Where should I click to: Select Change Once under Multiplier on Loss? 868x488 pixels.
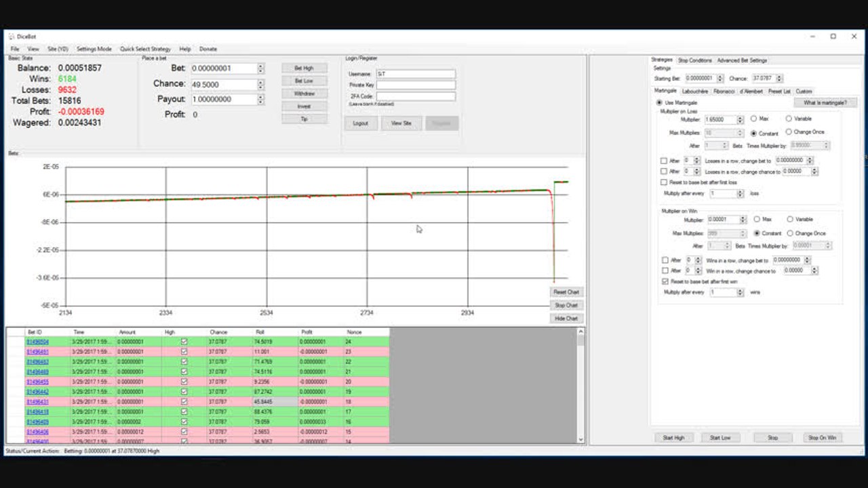(789, 132)
